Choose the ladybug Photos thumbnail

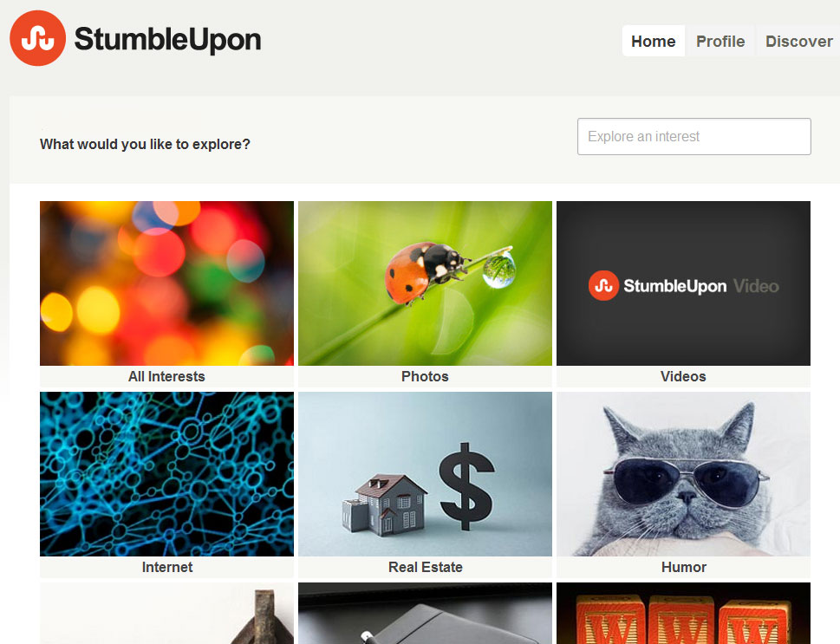pos(425,283)
